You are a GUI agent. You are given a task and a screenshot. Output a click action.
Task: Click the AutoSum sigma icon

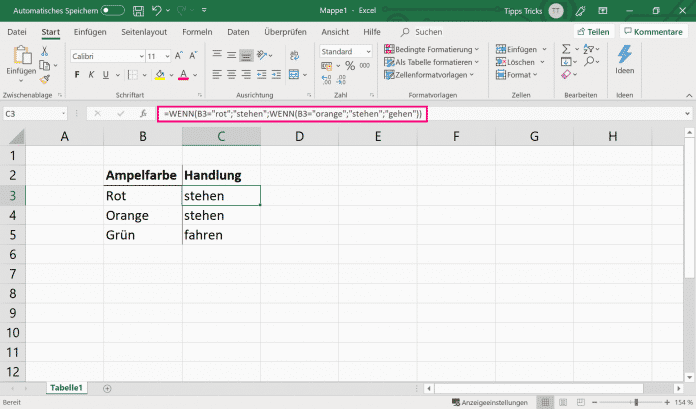[x=565, y=49]
